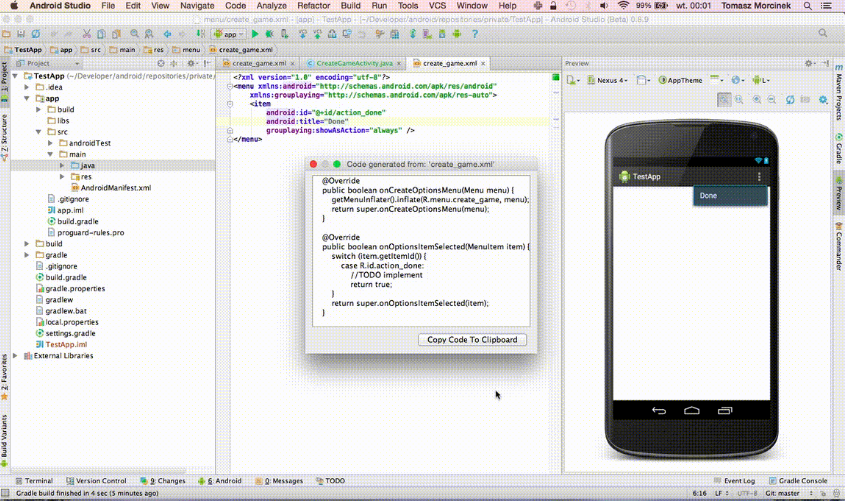Image resolution: width=847 pixels, height=501 pixels.
Task: Open the Analyze menu
Action: coord(271,5)
